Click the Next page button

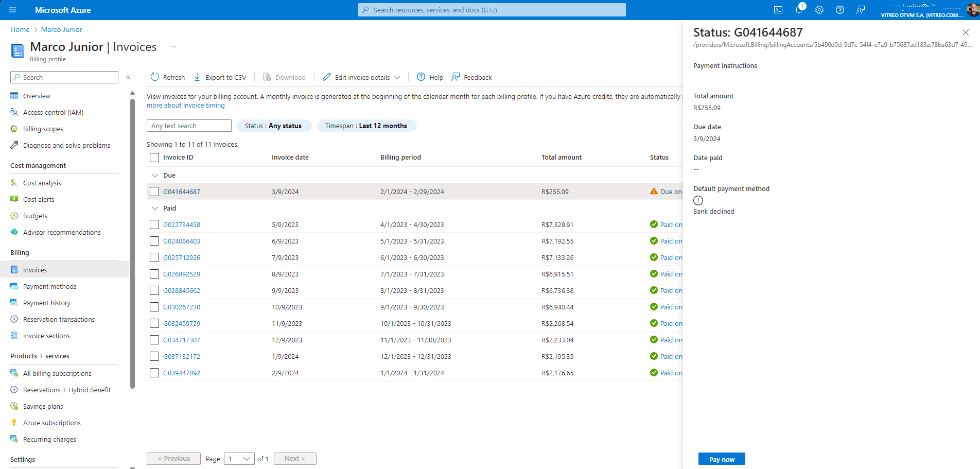(295, 459)
